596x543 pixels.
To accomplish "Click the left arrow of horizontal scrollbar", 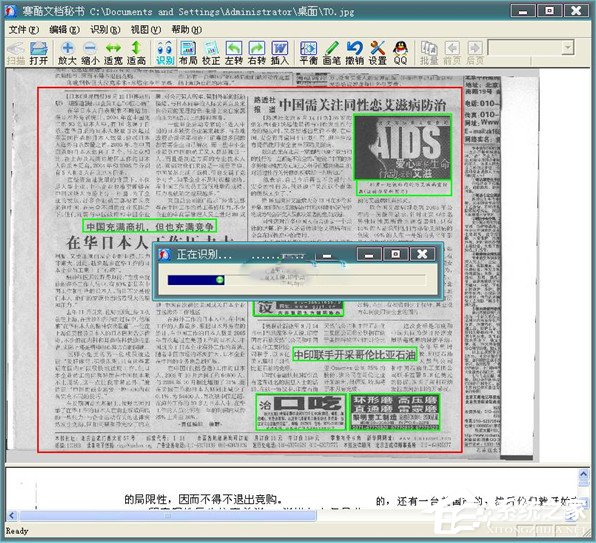I will [12, 516].
